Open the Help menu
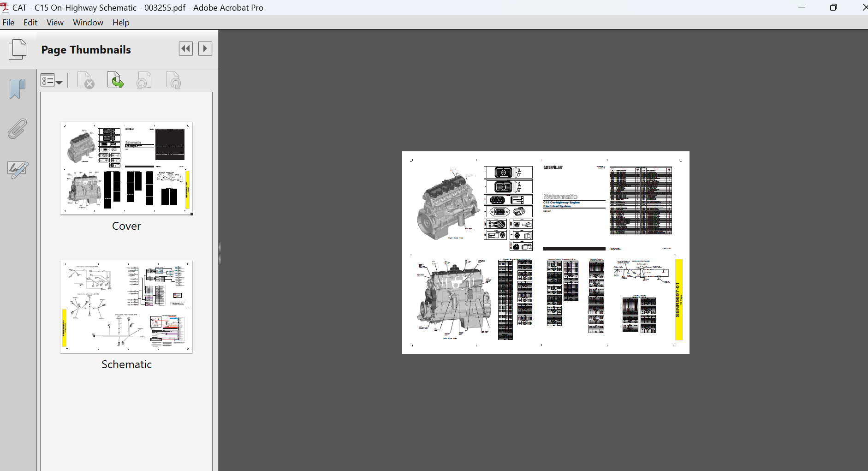868x471 pixels. pos(121,23)
